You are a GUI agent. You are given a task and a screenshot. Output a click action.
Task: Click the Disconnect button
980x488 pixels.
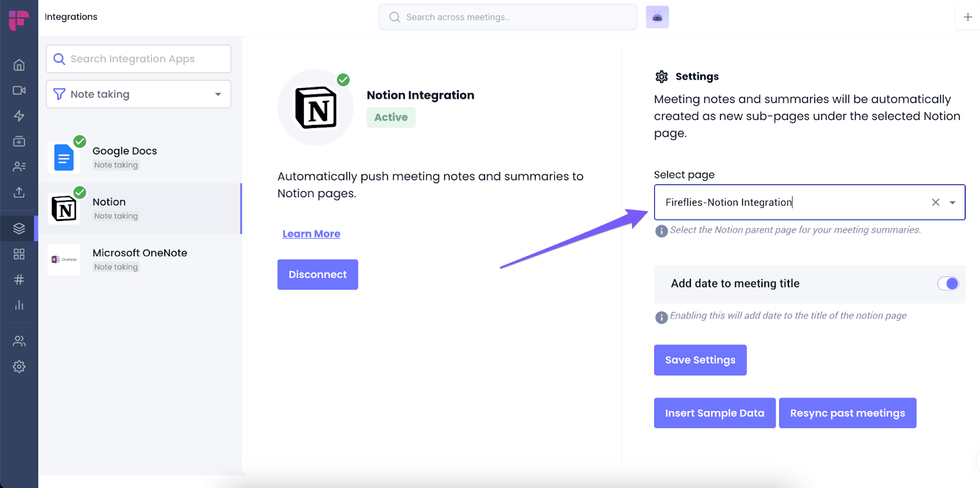pos(318,275)
